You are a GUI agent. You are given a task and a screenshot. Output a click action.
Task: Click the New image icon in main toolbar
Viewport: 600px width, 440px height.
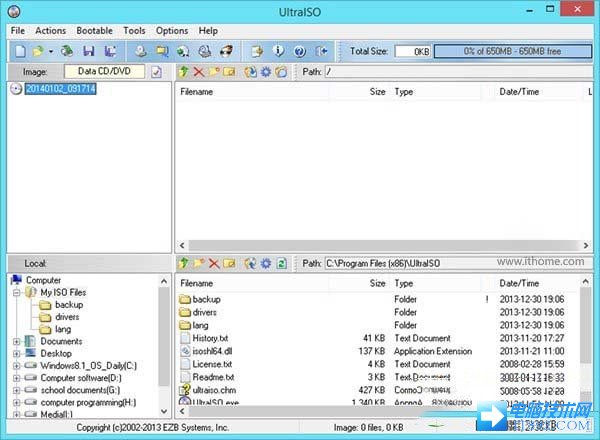[x=19, y=51]
